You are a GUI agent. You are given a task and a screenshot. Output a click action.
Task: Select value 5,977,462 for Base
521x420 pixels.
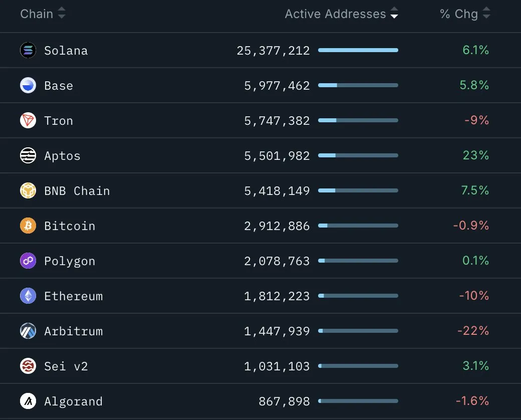277,86
